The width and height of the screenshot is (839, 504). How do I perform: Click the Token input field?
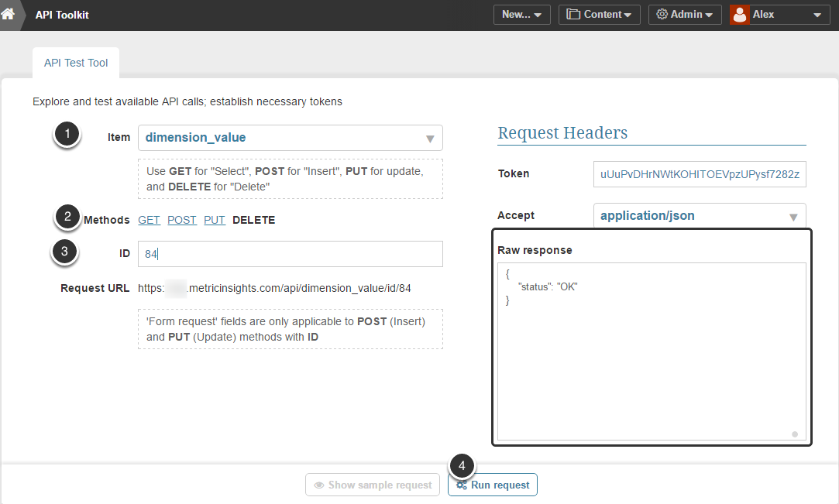(699, 174)
